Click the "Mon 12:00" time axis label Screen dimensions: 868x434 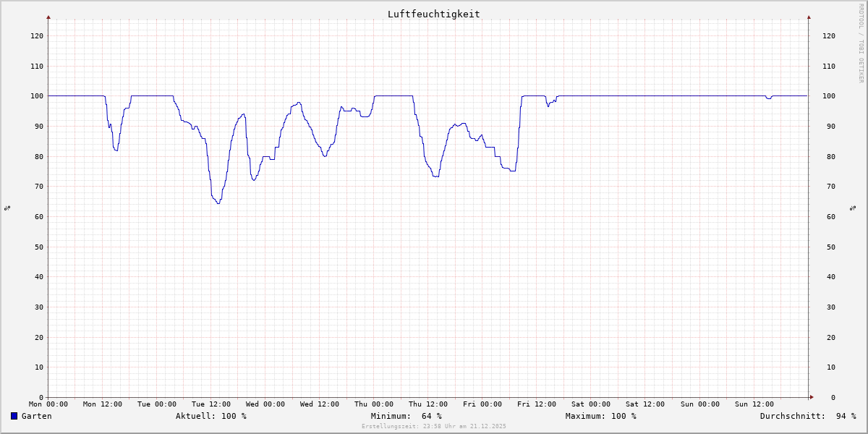point(103,404)
